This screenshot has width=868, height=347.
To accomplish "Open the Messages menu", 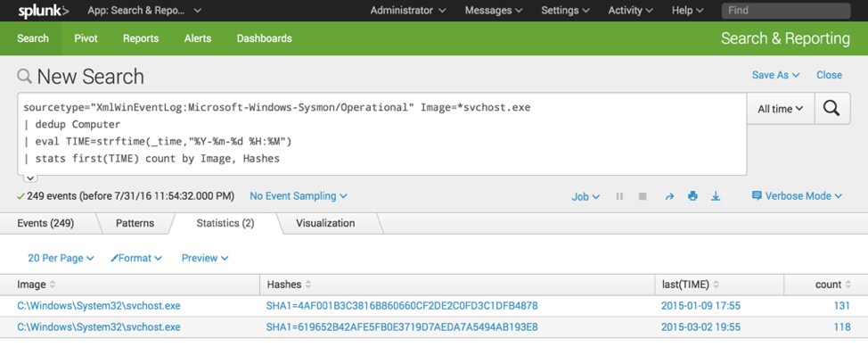I will coord(494,11).
